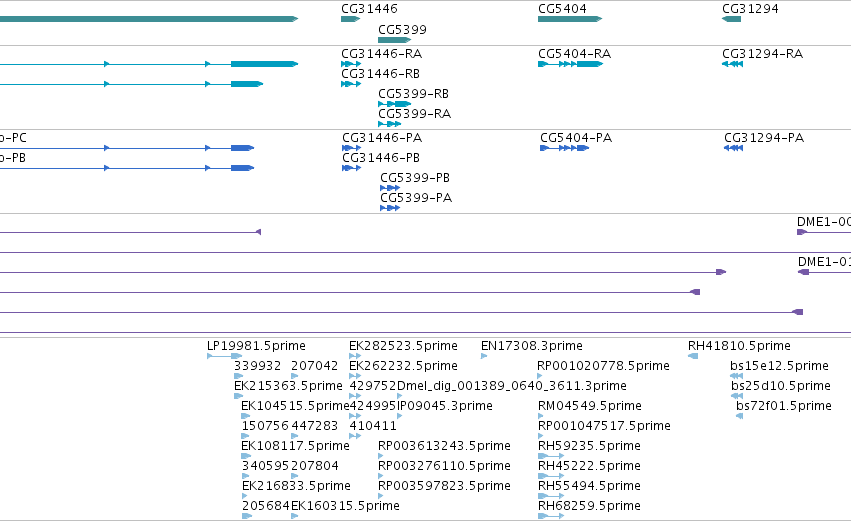The height and width of the screenshot is (521, 851).
Task: Select EST RP001020778.5prime
Action: point(604,366)
